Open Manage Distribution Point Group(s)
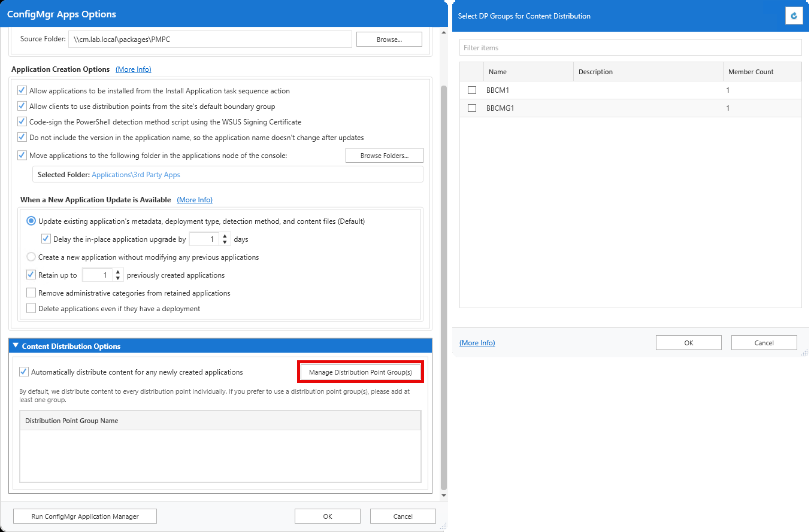The width and height of the screenshot is (811, 532). click(x=361, y=372)
